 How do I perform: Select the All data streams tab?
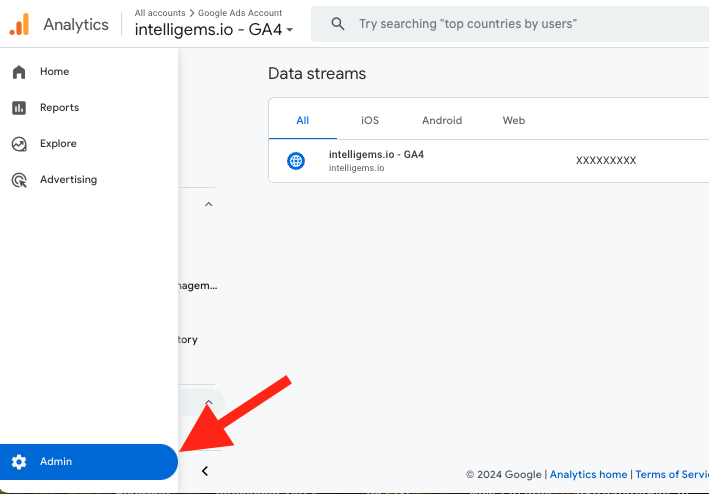(303, 120)
